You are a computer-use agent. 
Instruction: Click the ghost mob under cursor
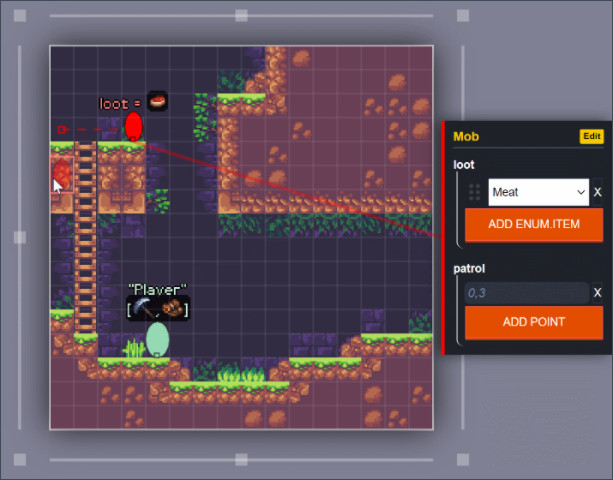tap(62, 174)
